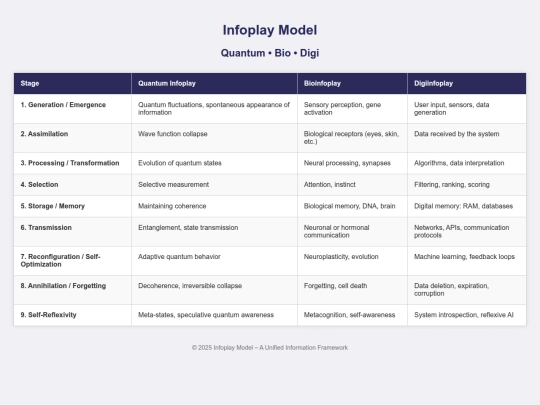Screen dimensions: 540x405
Task: Click the 'Quantum fluctuations, spontaneous appearance' cell
Action: [x=214, y=108]
